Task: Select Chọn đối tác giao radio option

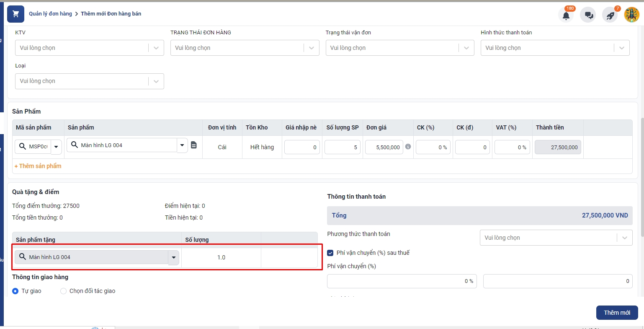Action: (64, 291)
